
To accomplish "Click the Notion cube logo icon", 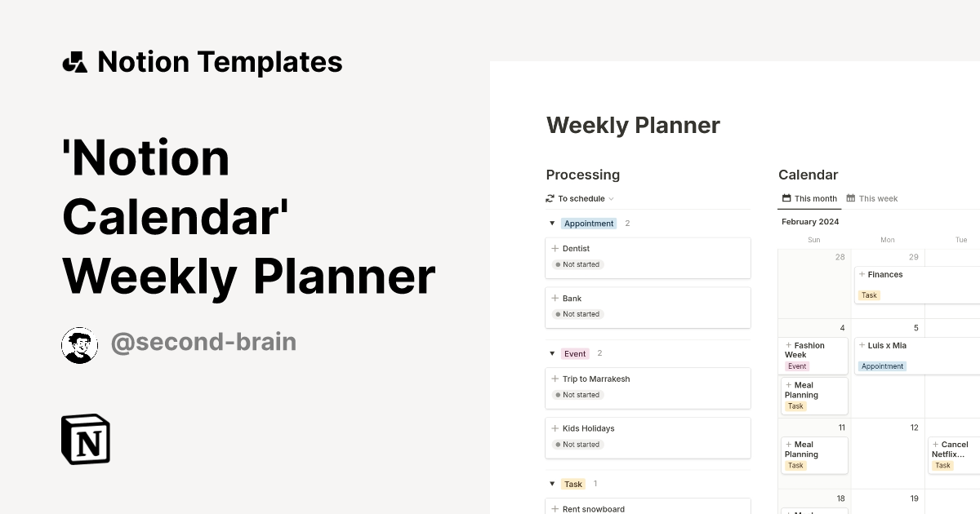I will coord(86,440).
